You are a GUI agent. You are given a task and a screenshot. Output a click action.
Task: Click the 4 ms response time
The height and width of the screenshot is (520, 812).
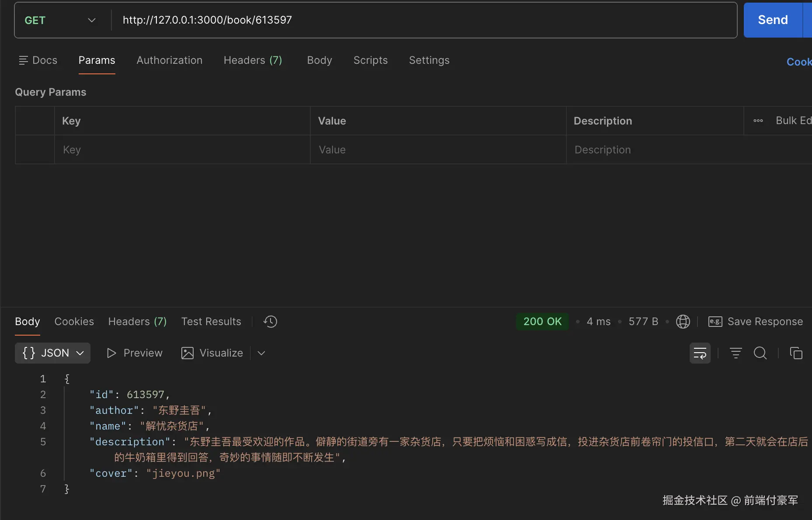(x=598, y=322)
